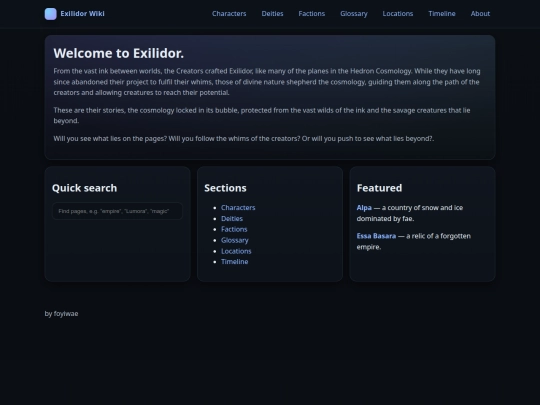Click the Welcome to Exilidor heading
This screenshot has height=405, width=540.
click(119, 53)
